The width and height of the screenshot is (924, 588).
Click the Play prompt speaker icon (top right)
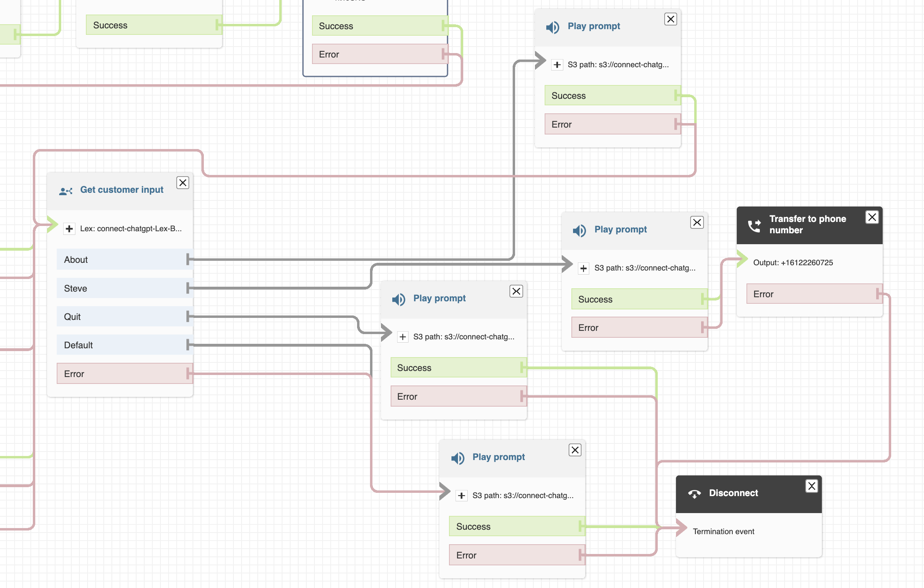tap(552, 26)
